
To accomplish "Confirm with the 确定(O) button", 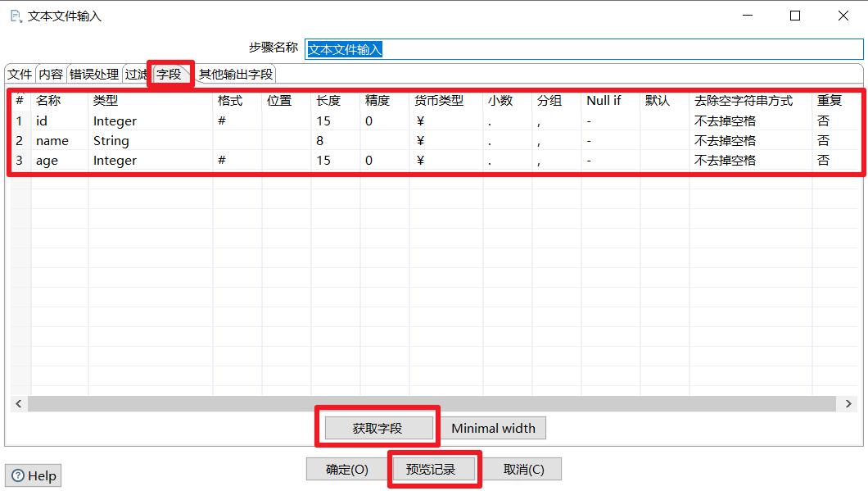I will pyautogui.click(x=347, y=470).
